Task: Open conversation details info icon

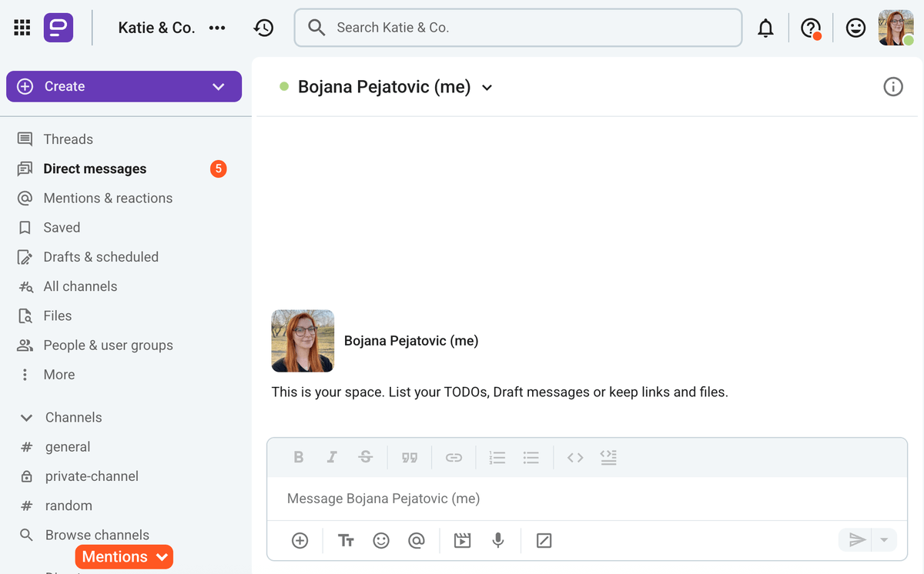Action: tap(892, 87)
